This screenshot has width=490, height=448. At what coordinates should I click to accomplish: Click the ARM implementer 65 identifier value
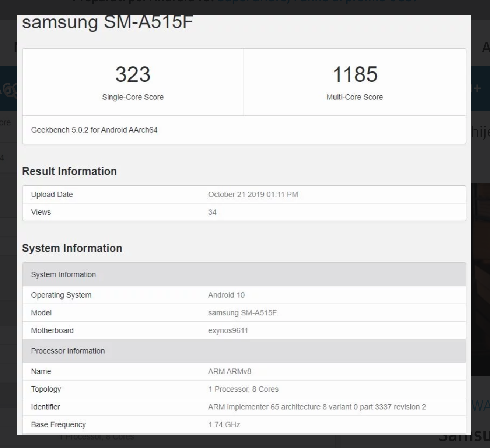coord(317,407)
